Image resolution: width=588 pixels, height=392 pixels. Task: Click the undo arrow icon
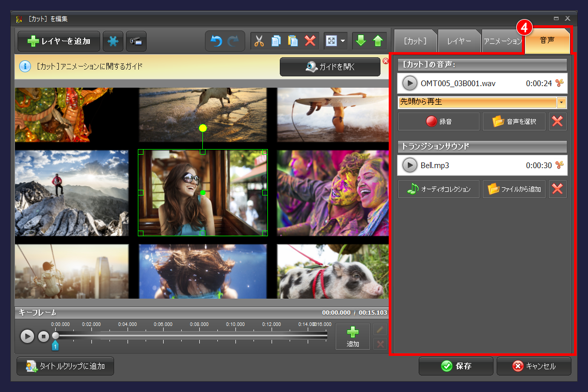(217, 41)
